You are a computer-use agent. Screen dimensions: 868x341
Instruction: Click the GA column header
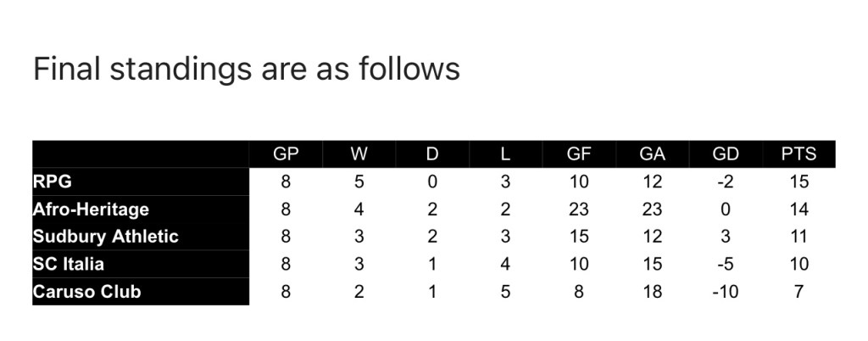(x=653, y=154)
